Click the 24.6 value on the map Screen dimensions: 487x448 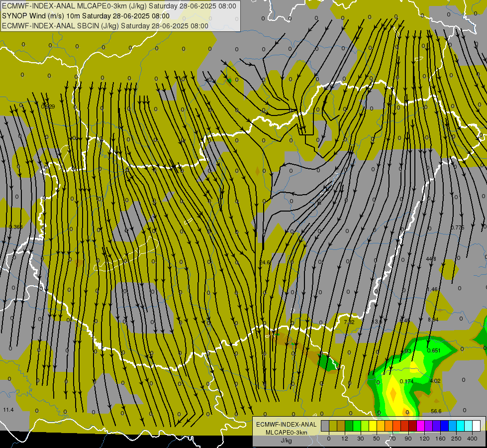point(265,262)
